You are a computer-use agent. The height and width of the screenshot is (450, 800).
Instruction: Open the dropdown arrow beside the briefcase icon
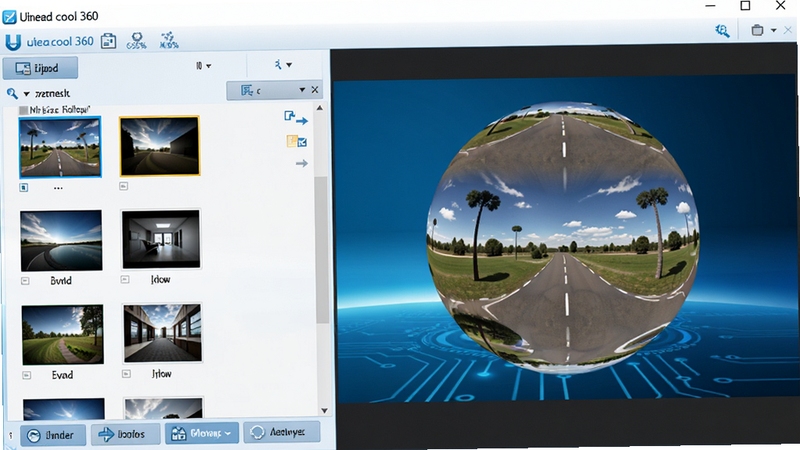[x=773, y=31]
